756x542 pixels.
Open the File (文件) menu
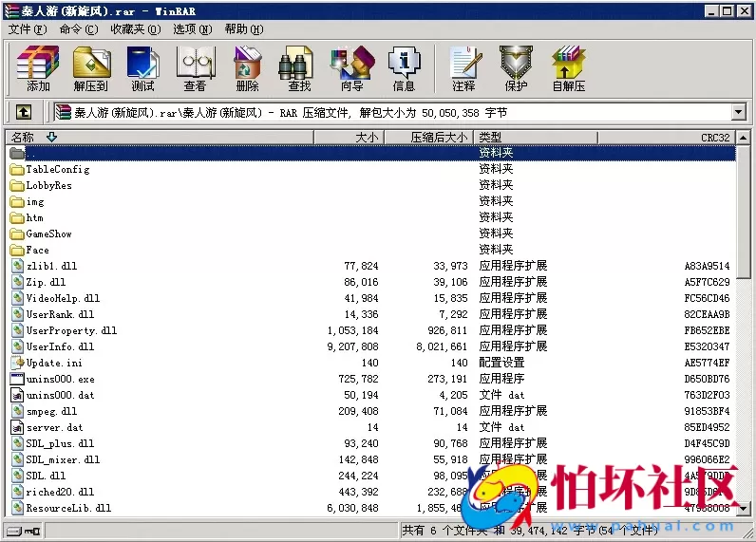pos(28,29)
